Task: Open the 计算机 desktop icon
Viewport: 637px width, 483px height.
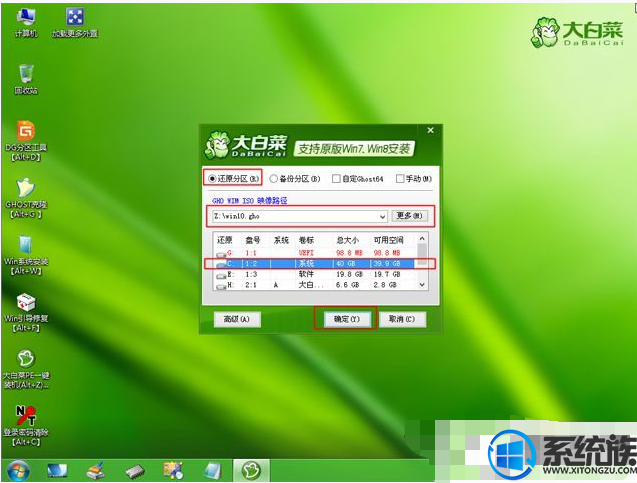Action: click(26, 22)
